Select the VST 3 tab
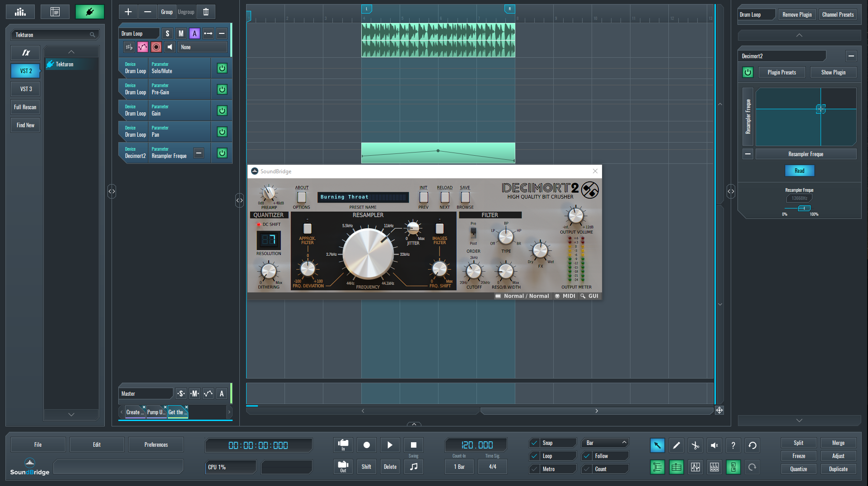868x486 pixels. point(26,89)
